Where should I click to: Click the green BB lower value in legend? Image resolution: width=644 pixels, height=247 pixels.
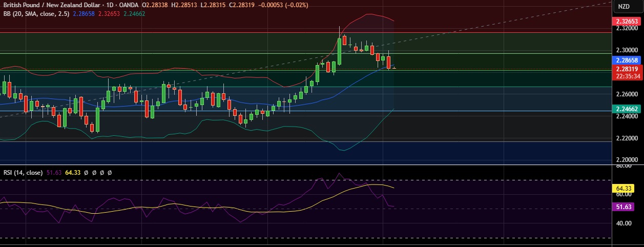coord(135,14)
